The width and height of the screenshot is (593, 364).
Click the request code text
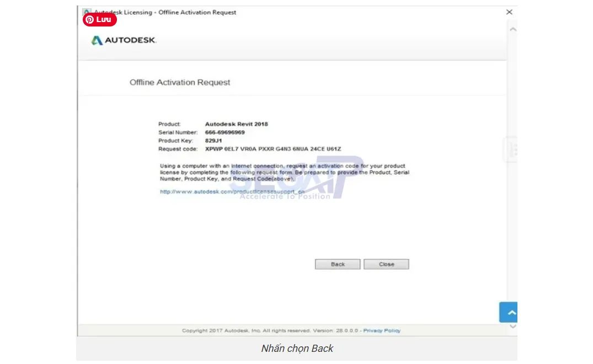[273, 149]
